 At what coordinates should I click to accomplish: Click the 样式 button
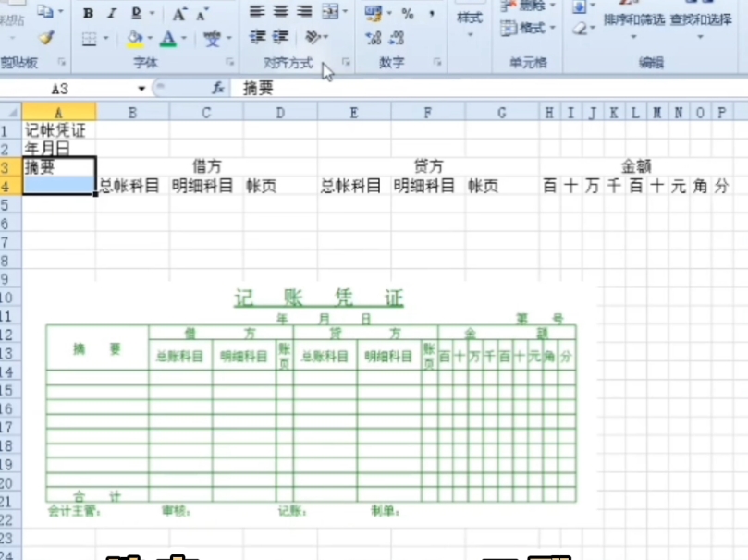[469, 18]
